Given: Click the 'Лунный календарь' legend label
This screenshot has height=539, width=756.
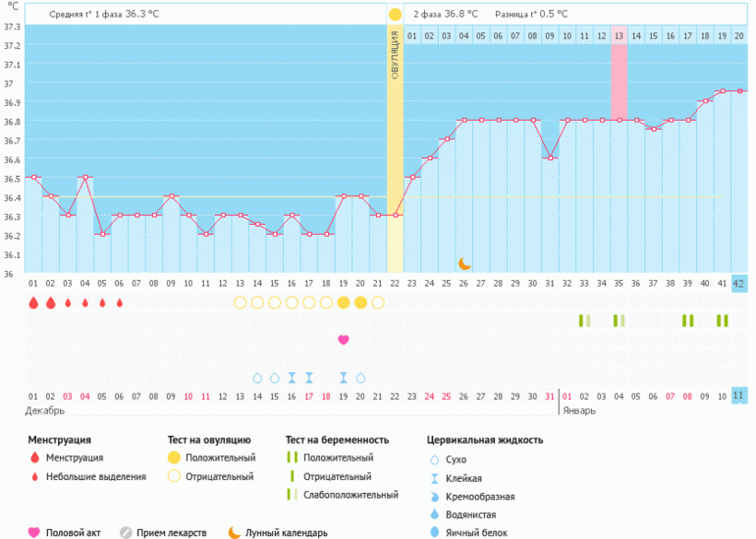Looking at the screenshot, I should pos(287,532).
